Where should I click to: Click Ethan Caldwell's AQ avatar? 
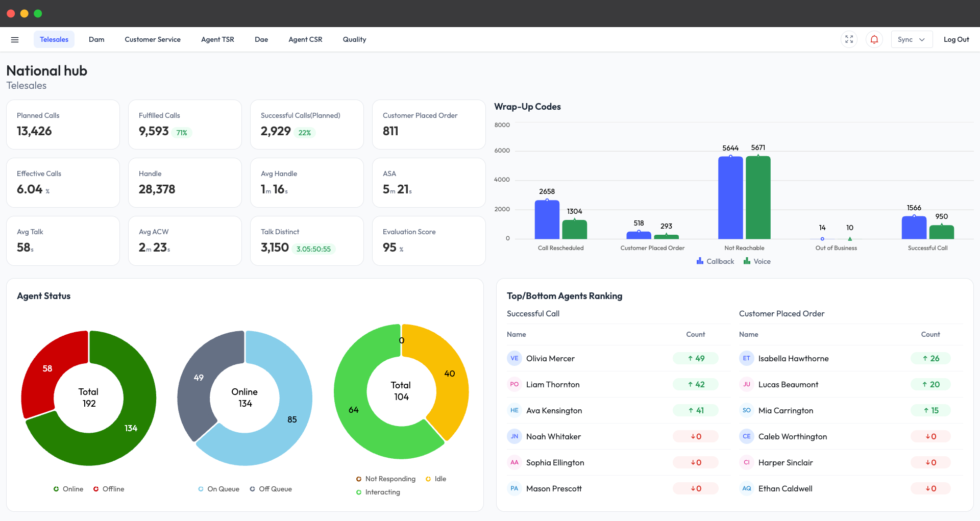pyautogui.click(x=746, y=488)
